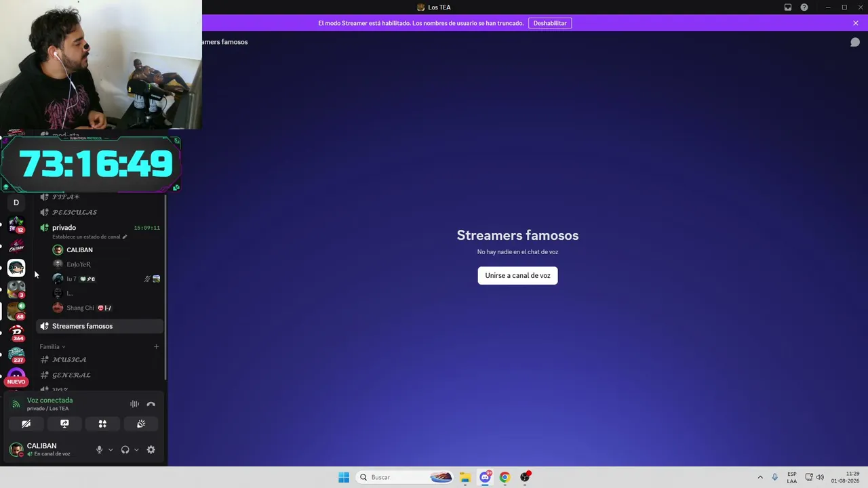
Task: Open headphone output device options
Action: click(136, 449)
